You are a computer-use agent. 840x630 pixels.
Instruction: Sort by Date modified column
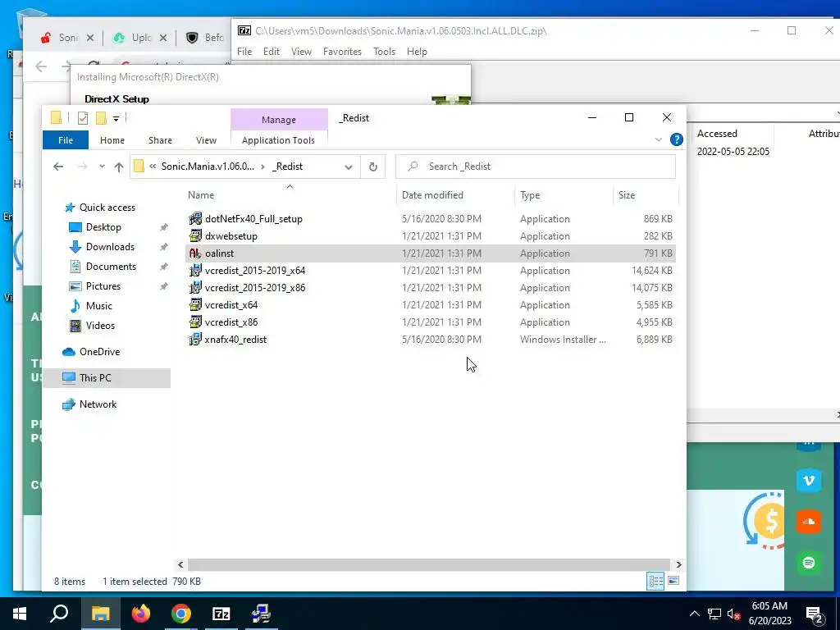tap(455, 195)
